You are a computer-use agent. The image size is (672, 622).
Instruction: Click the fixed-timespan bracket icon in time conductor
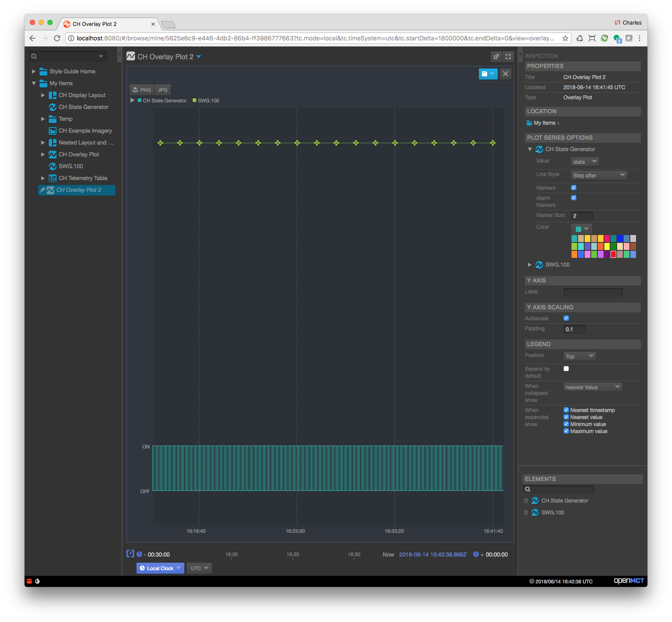click(130, 554)
